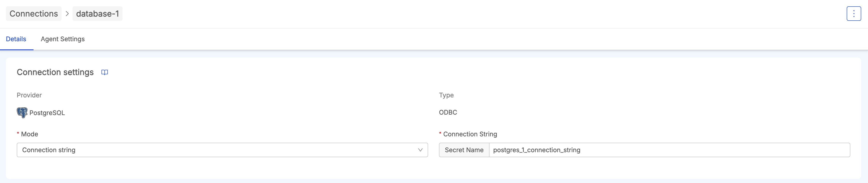
Task: Go back to Connections breadcrumb
Action: tap(34, 14)
